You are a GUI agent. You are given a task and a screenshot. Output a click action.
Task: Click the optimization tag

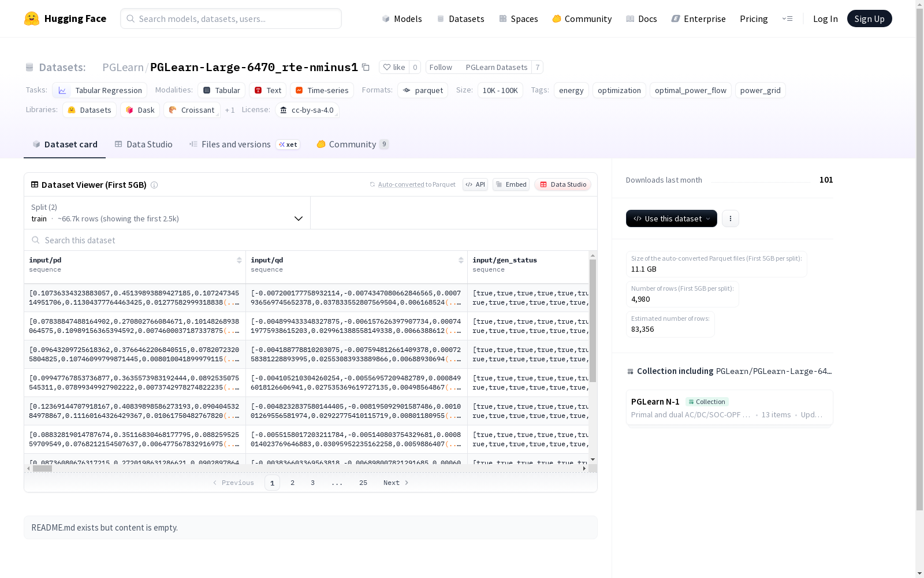pos(619,90)
